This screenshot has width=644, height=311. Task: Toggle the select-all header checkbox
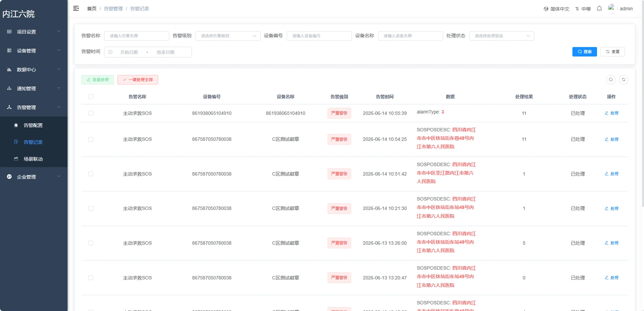[91, 97]
